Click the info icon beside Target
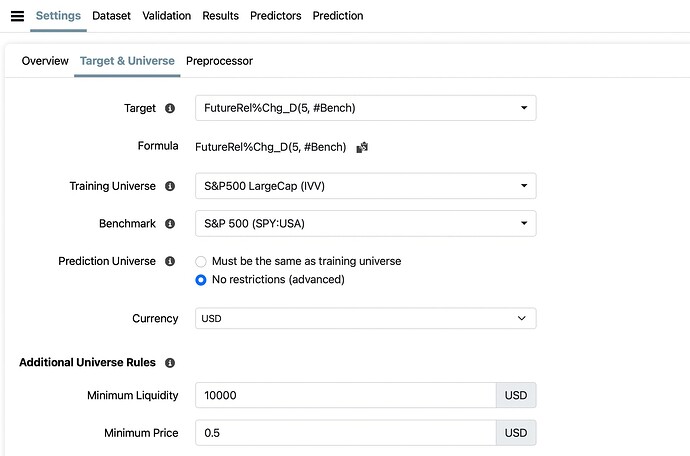Image resolution: width=690 pixels, height=456 pixels. pos(170,108)
